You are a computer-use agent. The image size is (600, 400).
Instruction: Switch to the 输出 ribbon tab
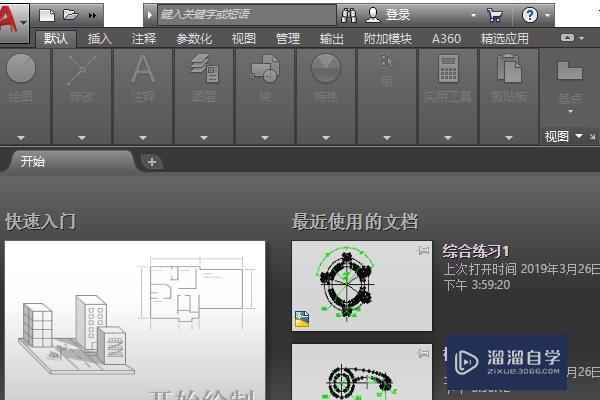tap(331, 39)
